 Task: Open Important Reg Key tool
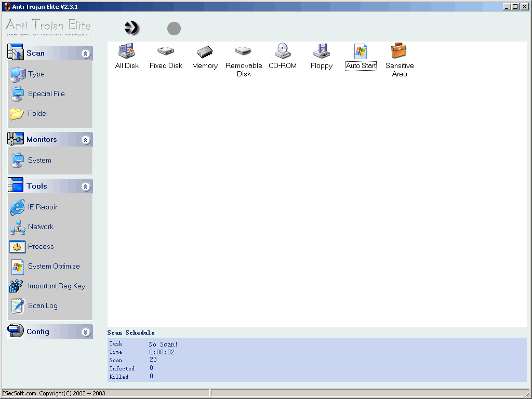56,286
